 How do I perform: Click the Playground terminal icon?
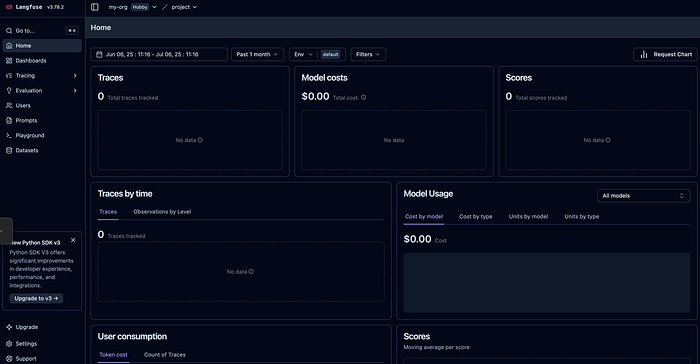point(9,135)
